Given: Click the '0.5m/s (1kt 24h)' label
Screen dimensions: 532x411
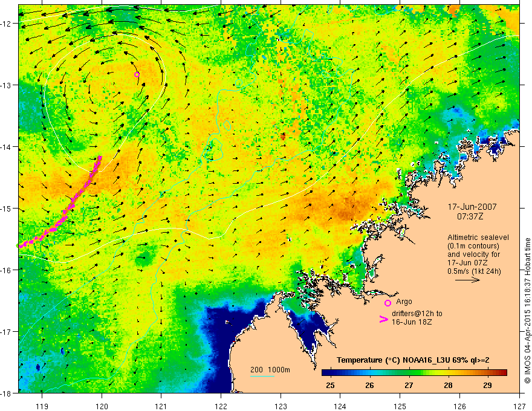Looking at the screenshot, I should pos(474,271).
